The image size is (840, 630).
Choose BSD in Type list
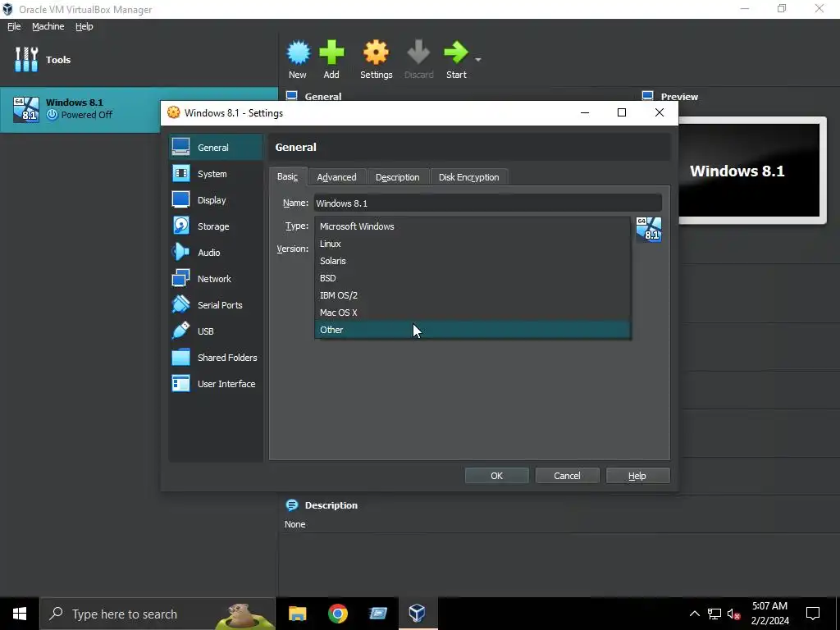pyautogui.click(x=472, y=277)
